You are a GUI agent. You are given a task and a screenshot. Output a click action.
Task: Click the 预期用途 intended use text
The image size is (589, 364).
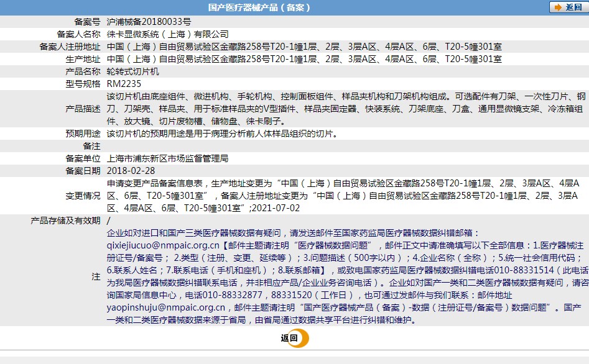point(223,134)
